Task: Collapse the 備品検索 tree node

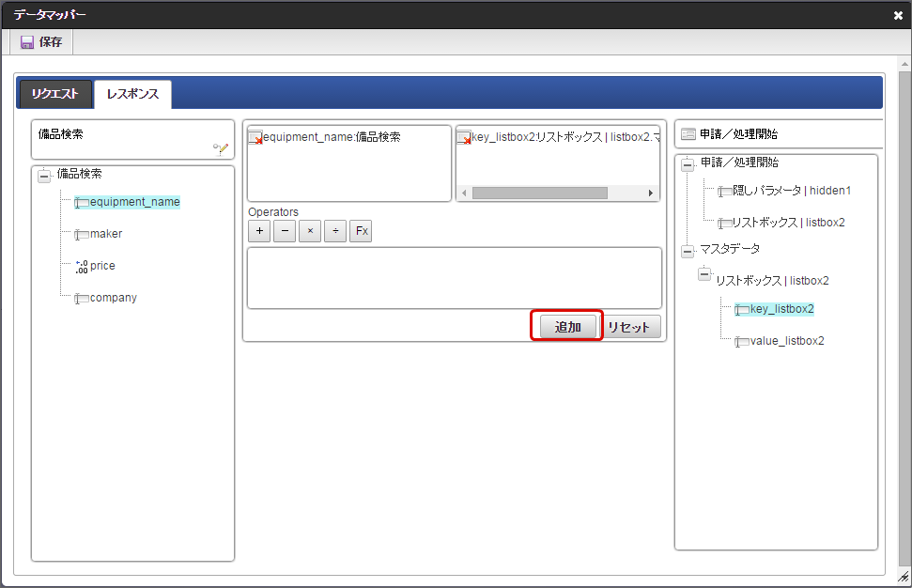Action: coord(44,176)
